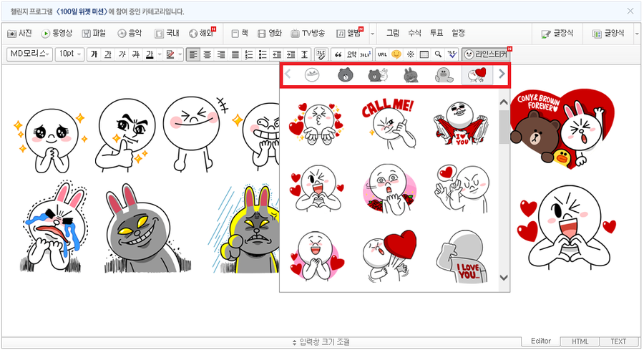
Task: Select the Brown bear sticker tab
Action: coord(346,74)
